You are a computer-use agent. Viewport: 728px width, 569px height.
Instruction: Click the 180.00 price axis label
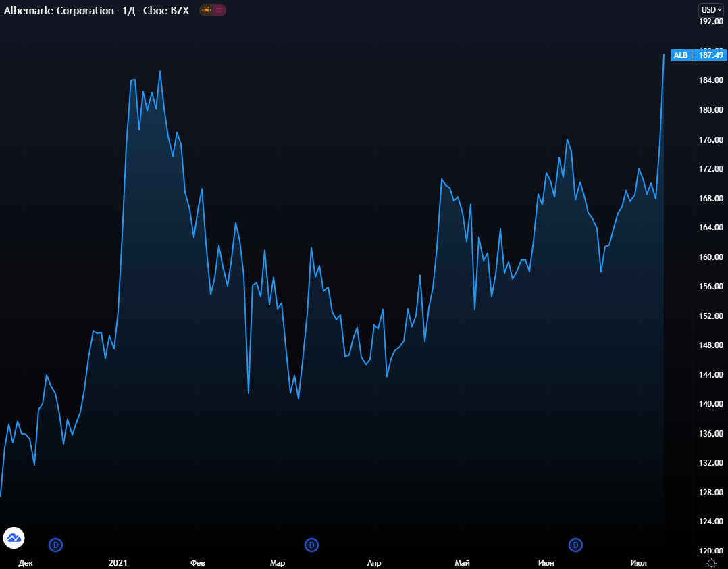tap(711, 110)
